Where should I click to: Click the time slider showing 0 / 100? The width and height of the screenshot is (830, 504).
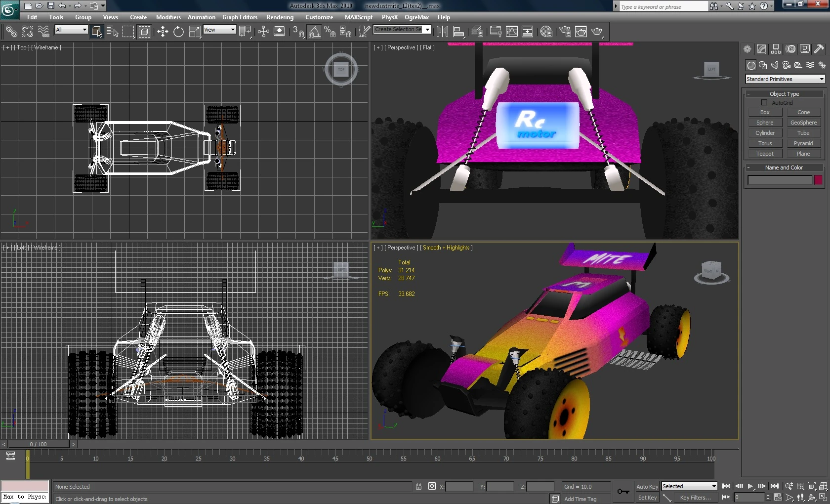click(39, 444)
